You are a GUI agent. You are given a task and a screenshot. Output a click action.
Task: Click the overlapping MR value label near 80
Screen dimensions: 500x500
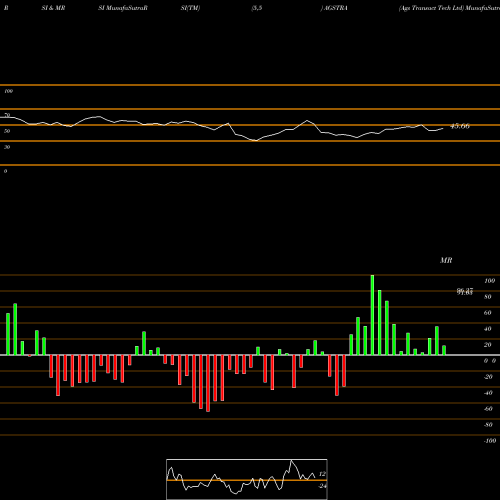pos(465,292)
